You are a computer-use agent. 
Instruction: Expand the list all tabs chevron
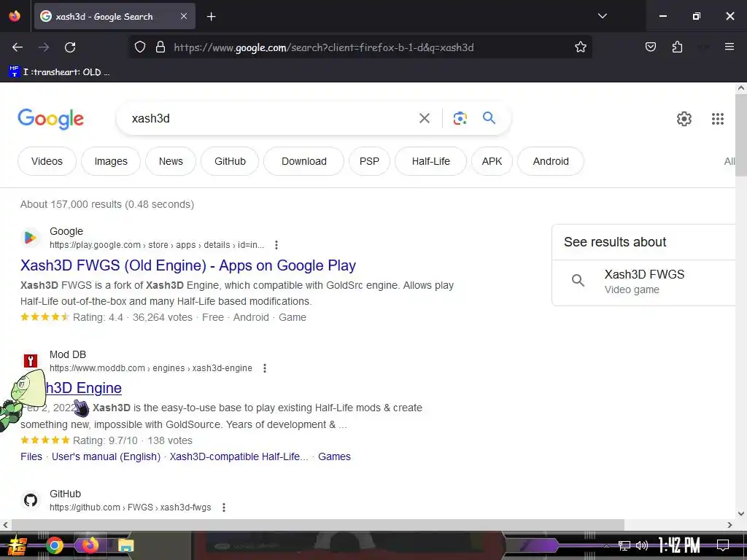pyautogui.click(x=602, y=16)
